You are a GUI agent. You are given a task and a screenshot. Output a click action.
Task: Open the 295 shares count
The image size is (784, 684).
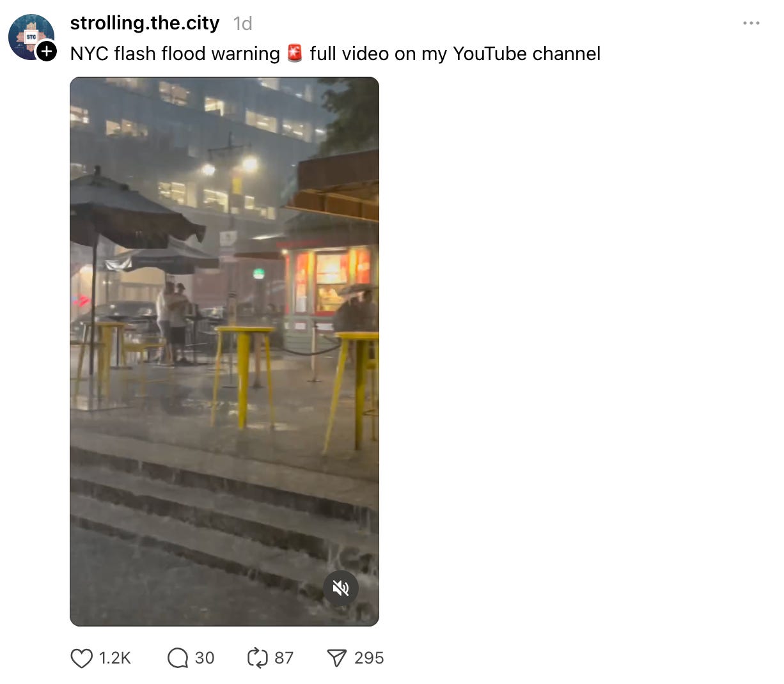(369, 658)
